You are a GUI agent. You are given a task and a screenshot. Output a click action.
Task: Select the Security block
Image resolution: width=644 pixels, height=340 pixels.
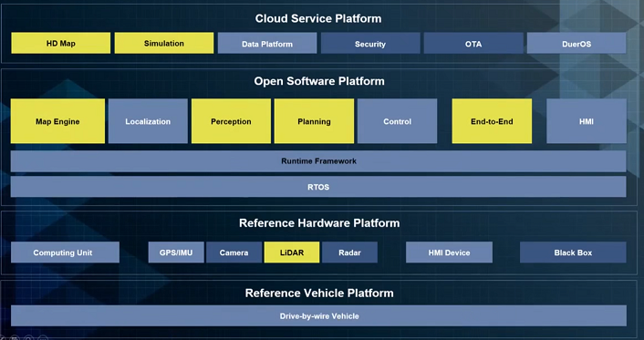coord(370,44)
